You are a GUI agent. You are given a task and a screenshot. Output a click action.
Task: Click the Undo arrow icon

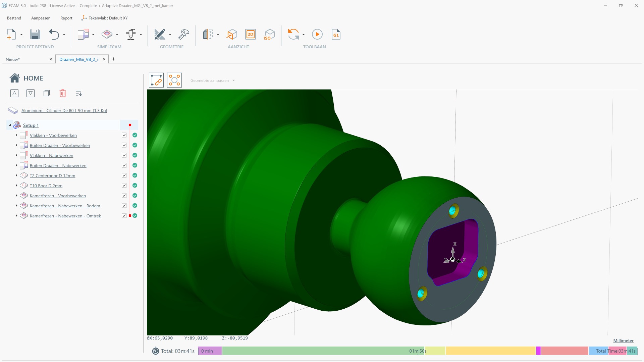click(54, 34)
